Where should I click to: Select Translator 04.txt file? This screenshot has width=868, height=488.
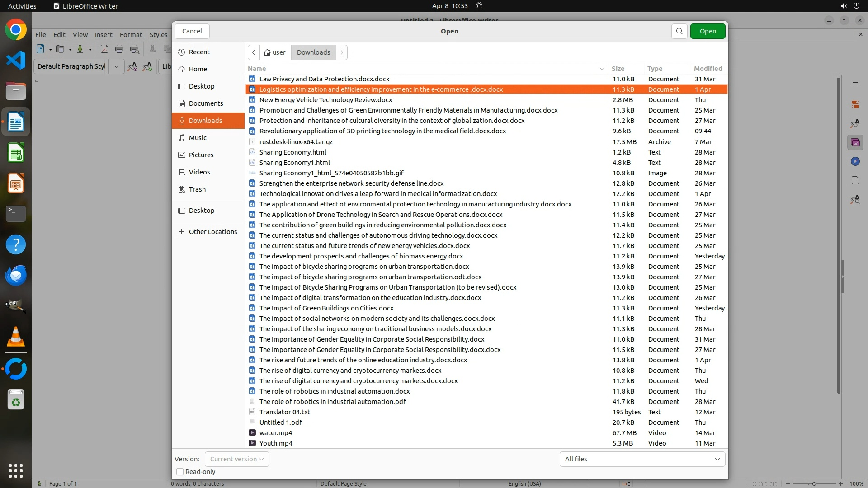[284, 412]
